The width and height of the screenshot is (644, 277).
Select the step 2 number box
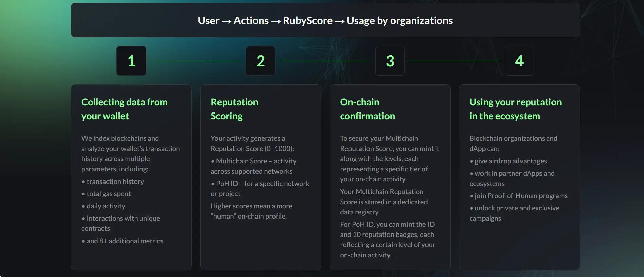click(x=261, y=61)
